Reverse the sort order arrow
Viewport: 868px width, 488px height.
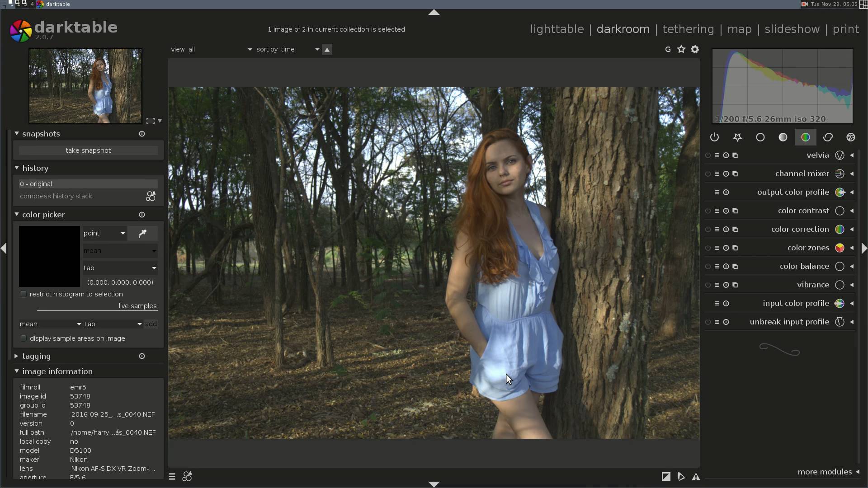coord(327,49)
